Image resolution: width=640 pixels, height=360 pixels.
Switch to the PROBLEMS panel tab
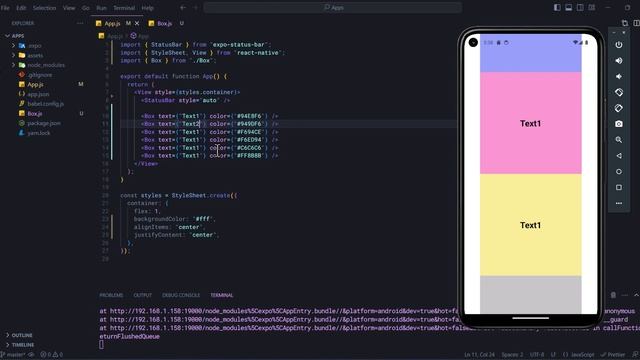(x=111, y=295)
